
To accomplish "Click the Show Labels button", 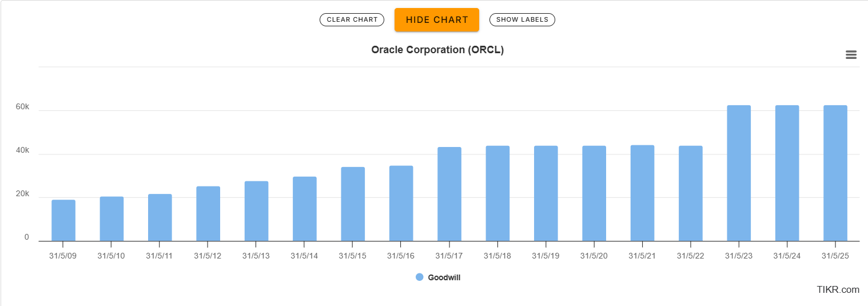I will pos(522,19).
